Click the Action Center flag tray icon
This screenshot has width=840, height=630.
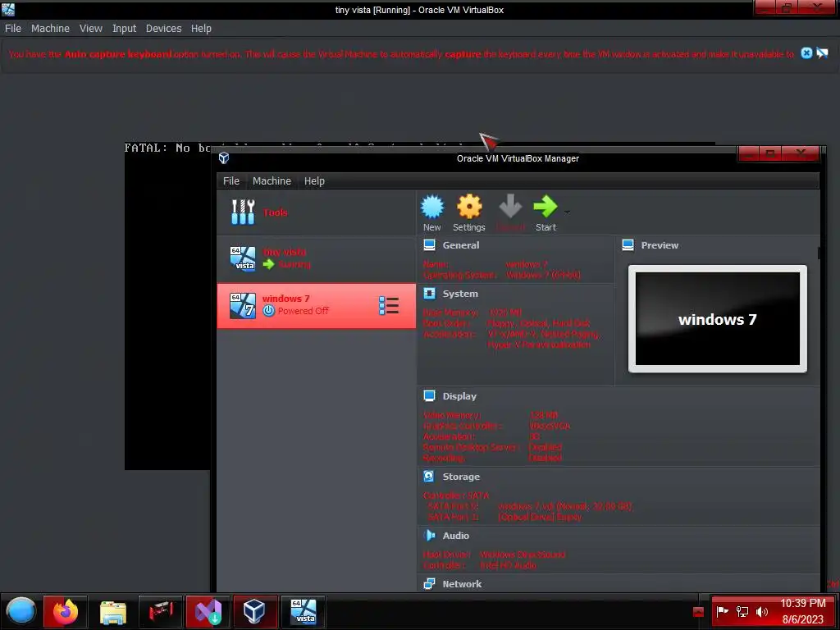pyautogui.click(x=722, y=611)
